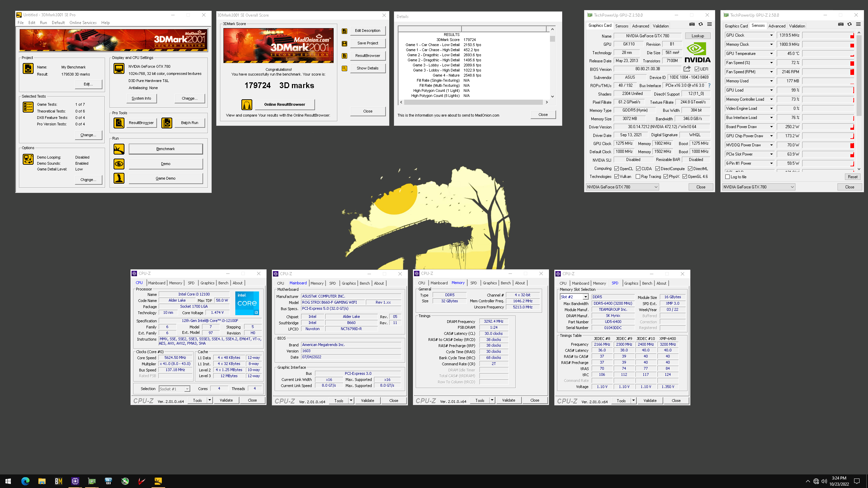
Task: Click the Game Demo icon in 3DMark2001
Action: click(119, 178)
